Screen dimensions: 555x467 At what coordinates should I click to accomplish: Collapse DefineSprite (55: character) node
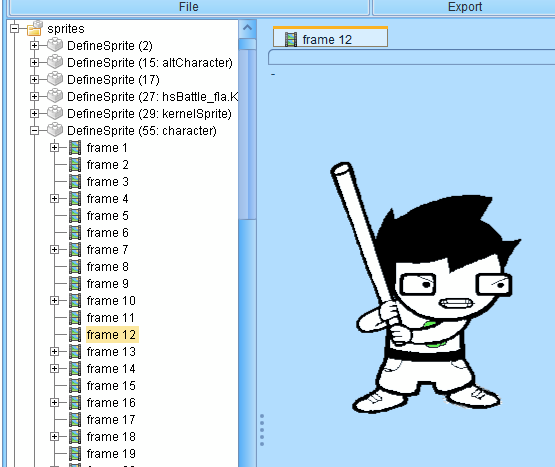(x=34, y=130)
